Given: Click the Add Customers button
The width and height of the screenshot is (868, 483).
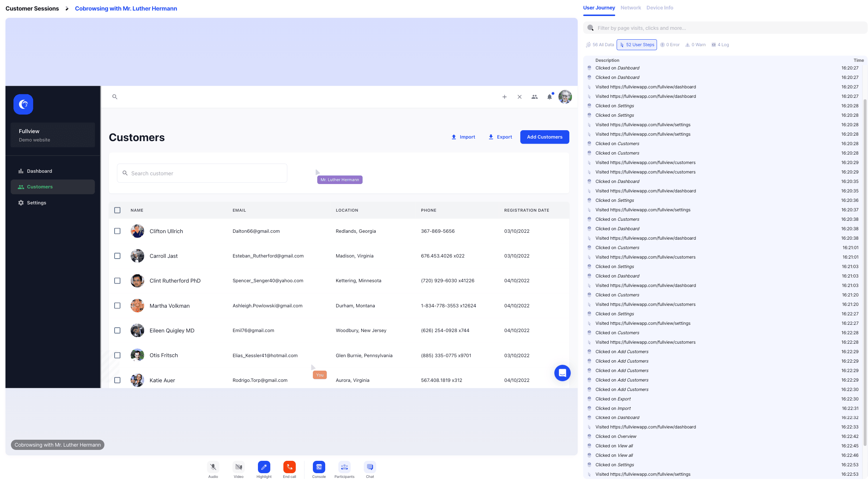Looking at the screenshot, I should (544, 137).
